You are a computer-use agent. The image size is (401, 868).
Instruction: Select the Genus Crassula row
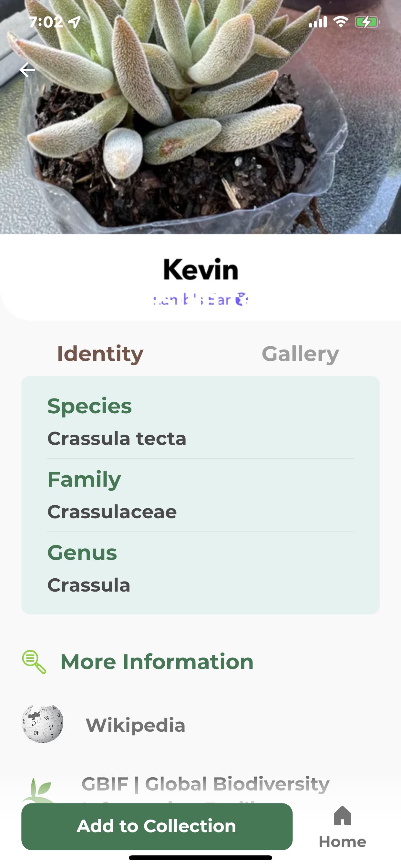pos(200,569)
